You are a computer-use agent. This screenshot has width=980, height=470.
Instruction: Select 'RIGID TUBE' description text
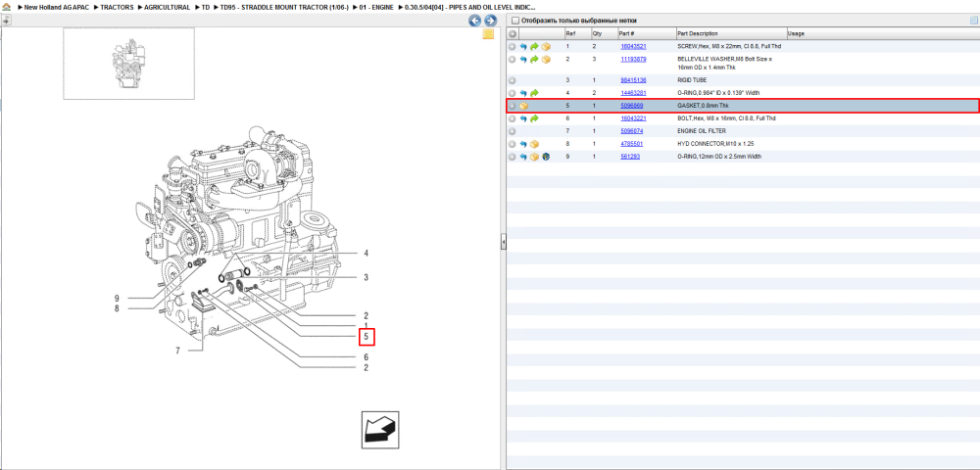[693, 80]
